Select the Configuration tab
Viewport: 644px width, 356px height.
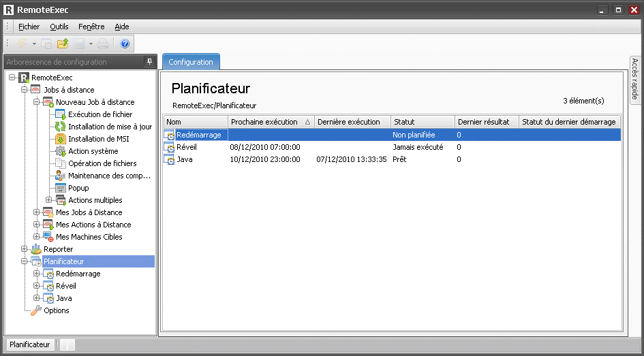(x=191, y=62)
